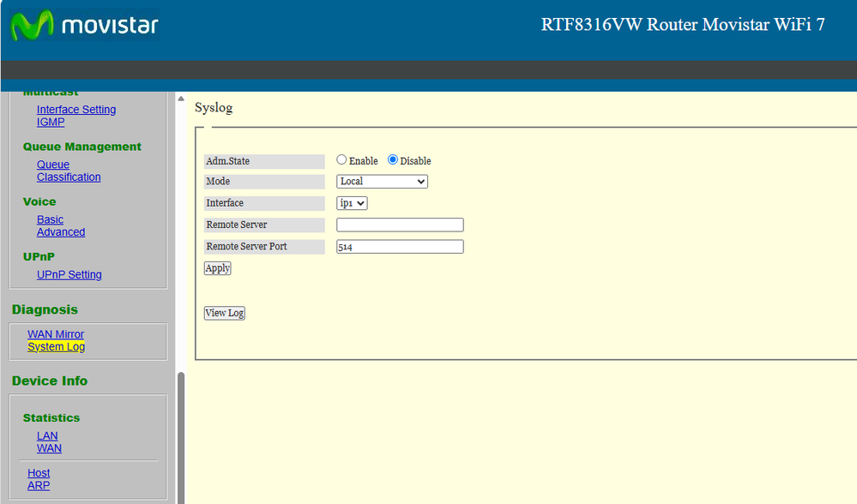Click the Syslog page title
Image resolution: width=857 pixels, height=504 pixels.
[x=214, y=107]
